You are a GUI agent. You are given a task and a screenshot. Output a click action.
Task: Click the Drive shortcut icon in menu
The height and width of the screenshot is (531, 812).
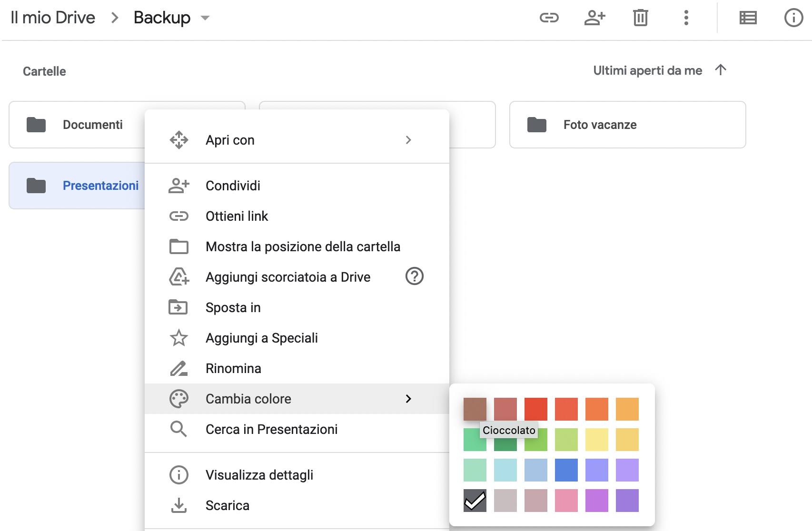pos(179,277)
